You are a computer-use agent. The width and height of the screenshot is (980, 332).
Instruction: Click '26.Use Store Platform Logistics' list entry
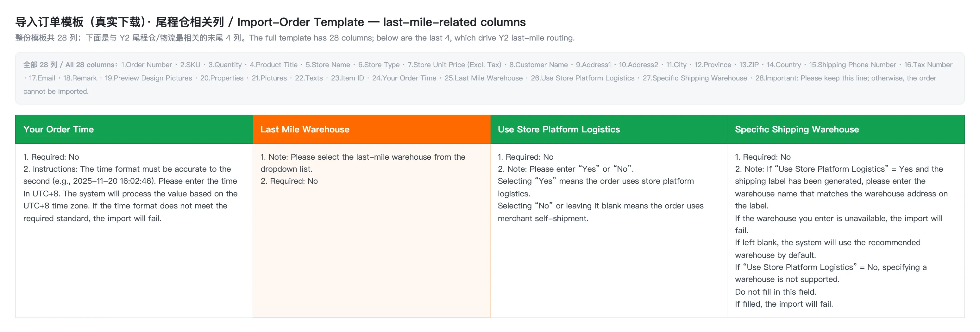click(x=583, y=78)
